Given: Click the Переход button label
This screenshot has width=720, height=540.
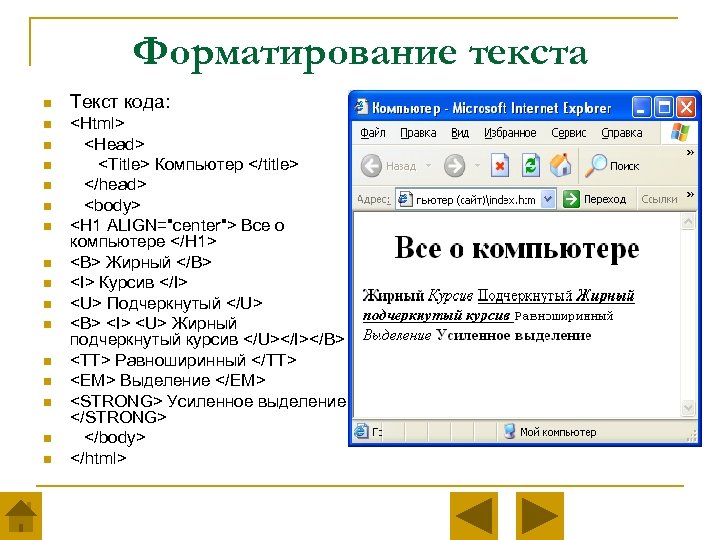Looking at the screenshot, I should click(x=605, y=199).
